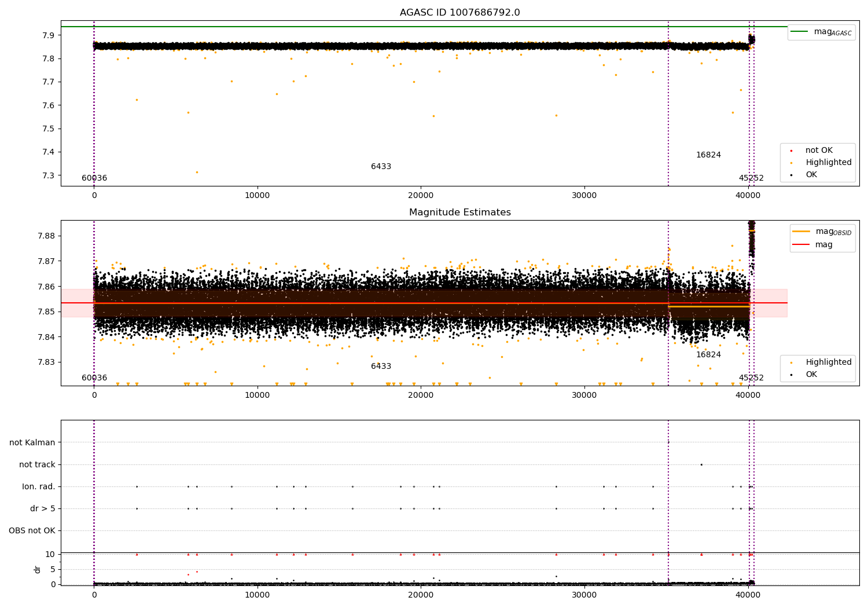Click obsid label "60036" in the top plot

tap(94, 178)
